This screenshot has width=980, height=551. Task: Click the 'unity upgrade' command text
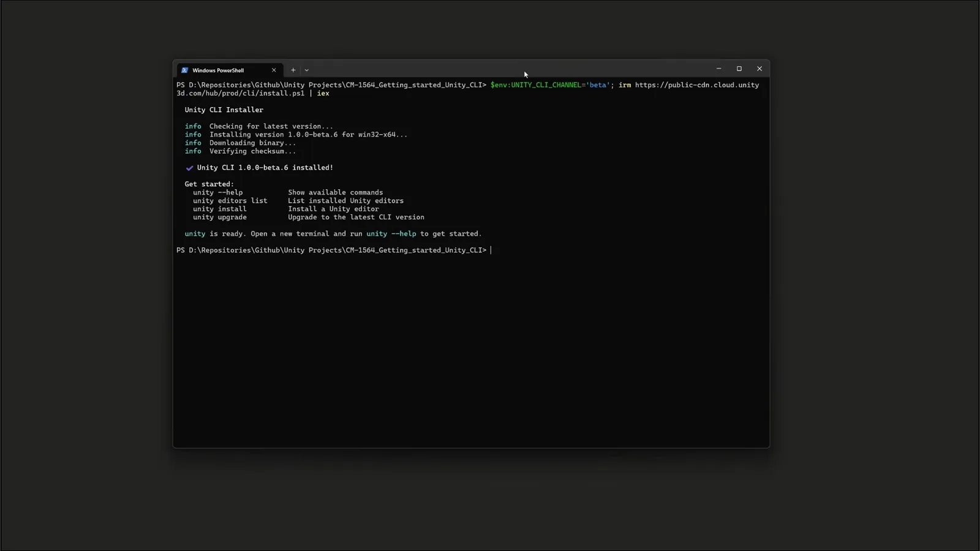pos(220,217)
